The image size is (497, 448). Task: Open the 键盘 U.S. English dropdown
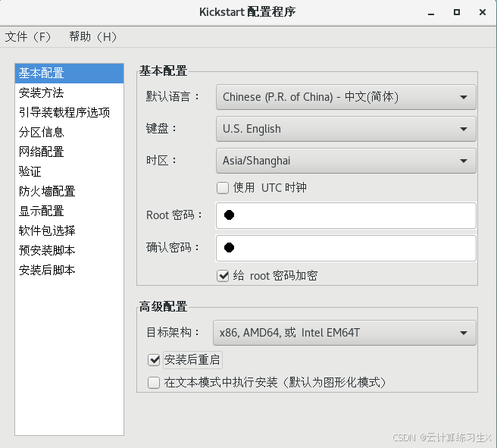tap(345, 129)
